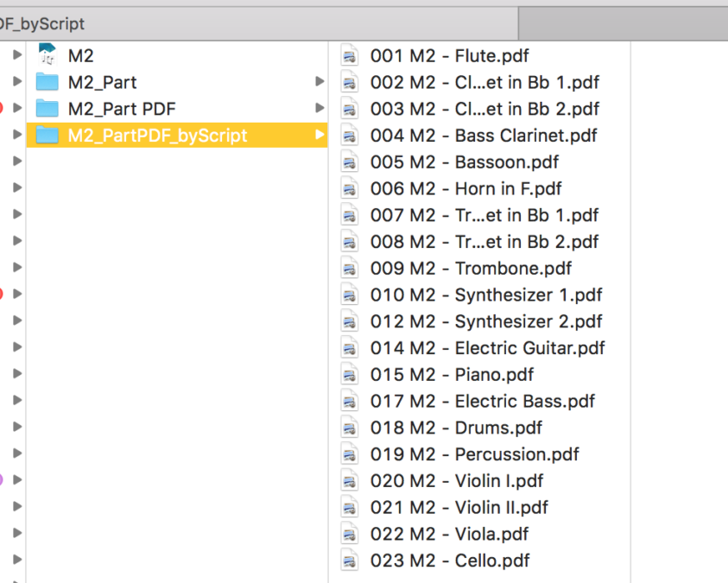Expand the M2_Part PDF folder chevron arrow
The image size is (728, 583).
pyautogui.click(x=320, y=109)
